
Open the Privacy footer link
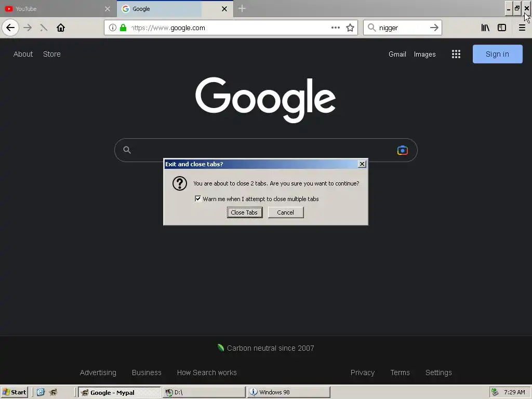[x=362, y=373]
